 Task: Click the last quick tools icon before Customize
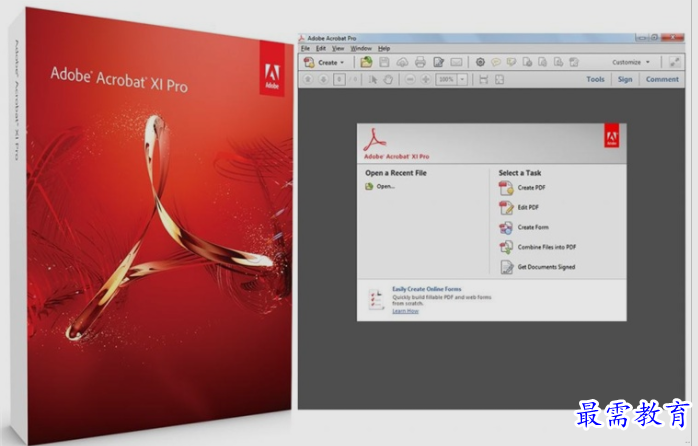(574, 62)
